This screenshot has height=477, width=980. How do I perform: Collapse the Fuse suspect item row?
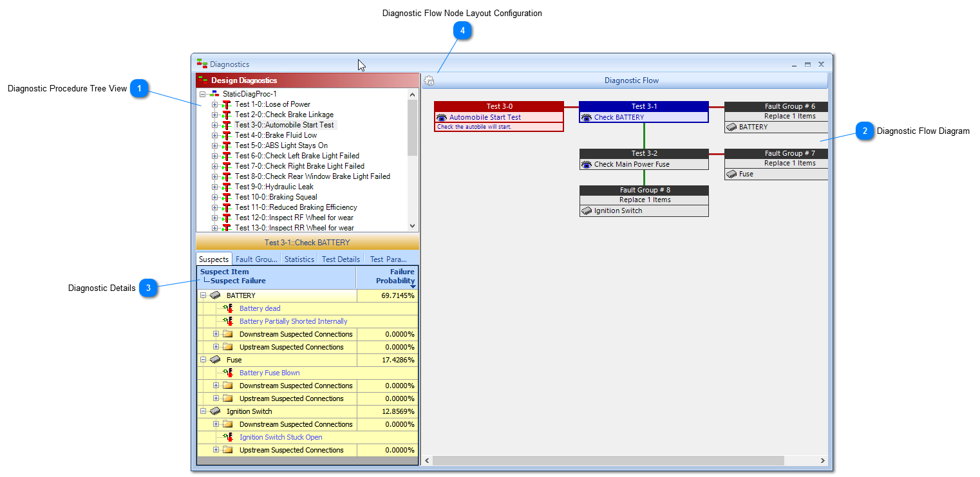[x=203, y=360]
